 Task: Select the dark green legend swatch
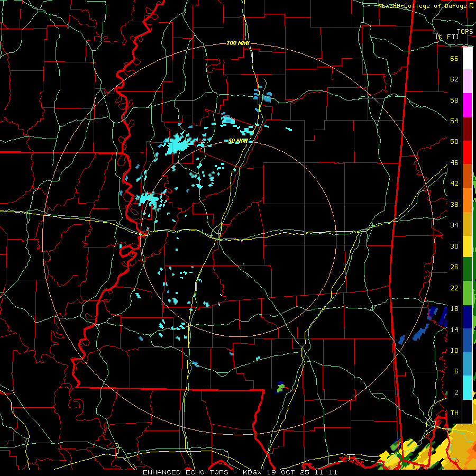click(467, 269)
